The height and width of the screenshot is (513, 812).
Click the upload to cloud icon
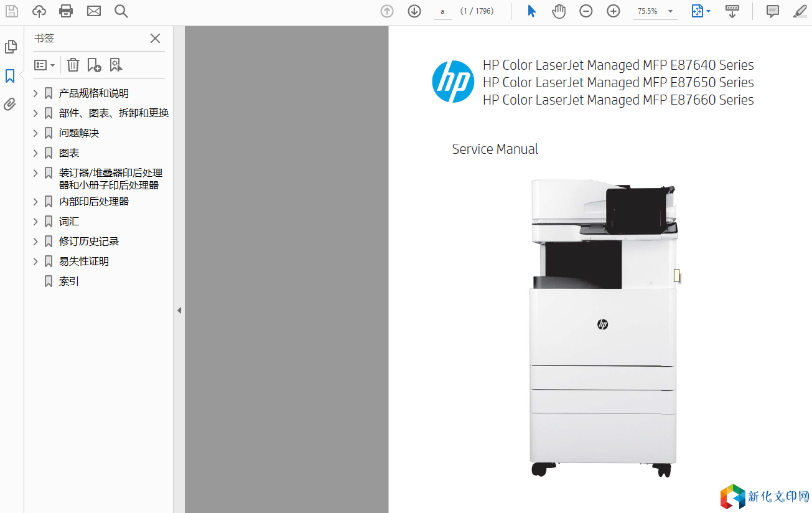pyautogui.click(x=39, y=11)
